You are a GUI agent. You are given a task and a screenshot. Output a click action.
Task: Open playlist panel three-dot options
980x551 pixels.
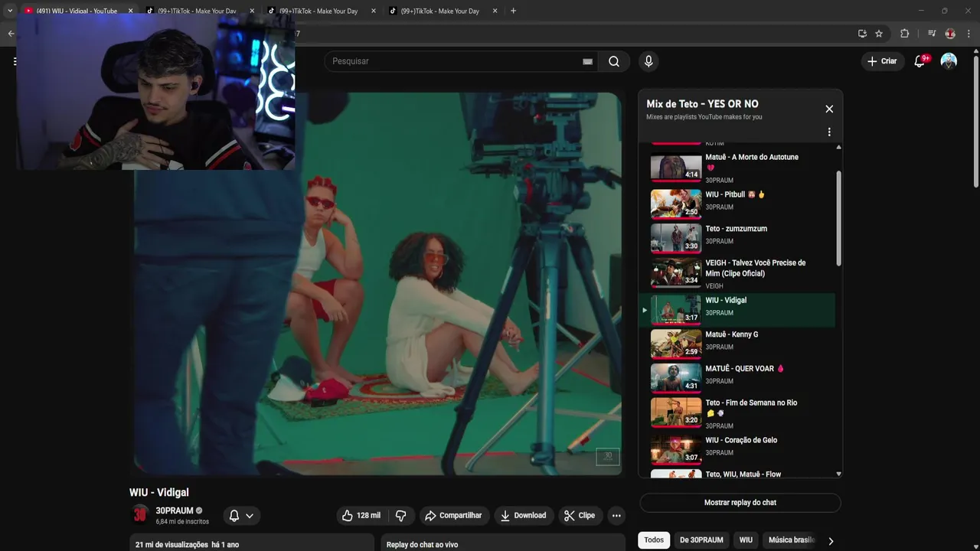[x=829, y=132]
